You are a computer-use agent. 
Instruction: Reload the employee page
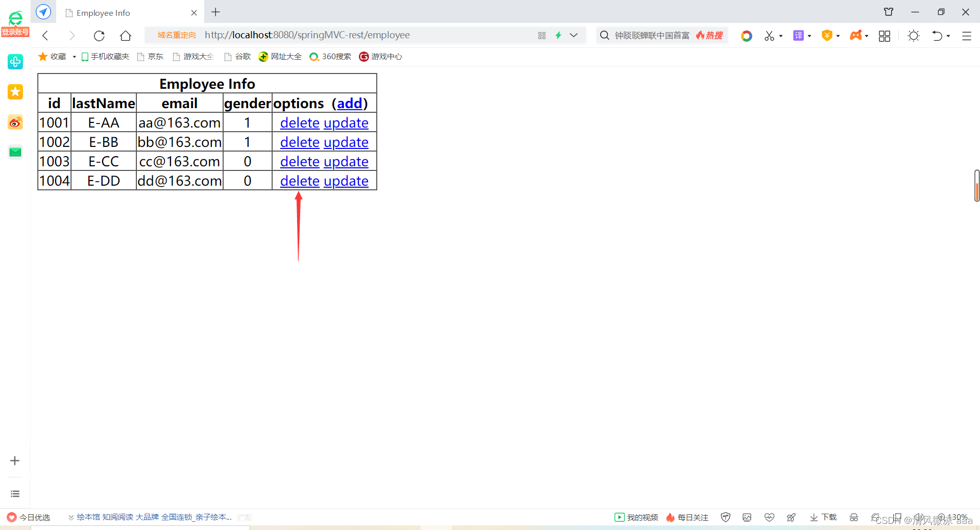99,35
